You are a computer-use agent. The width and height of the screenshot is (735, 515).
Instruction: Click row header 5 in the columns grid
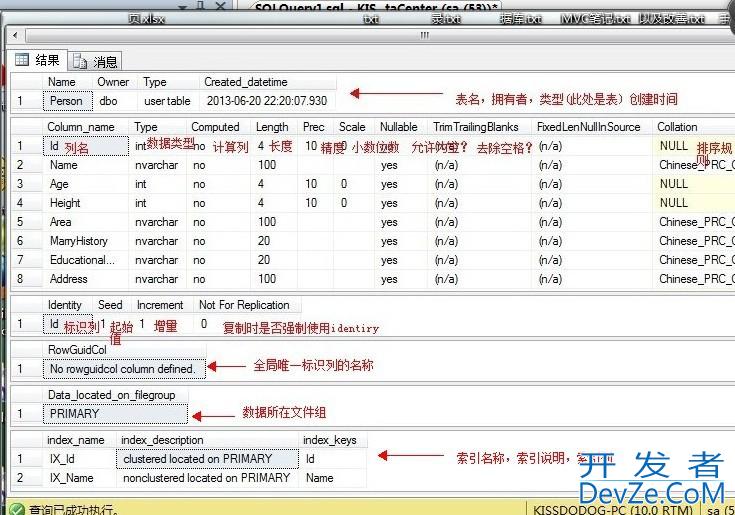tap(26, 222)
